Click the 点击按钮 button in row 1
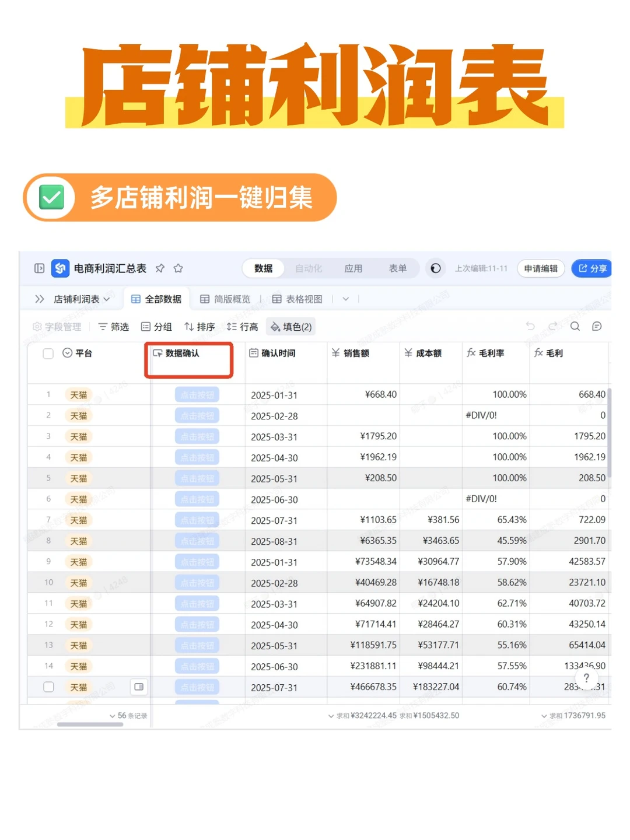 [x=197, y=395]
